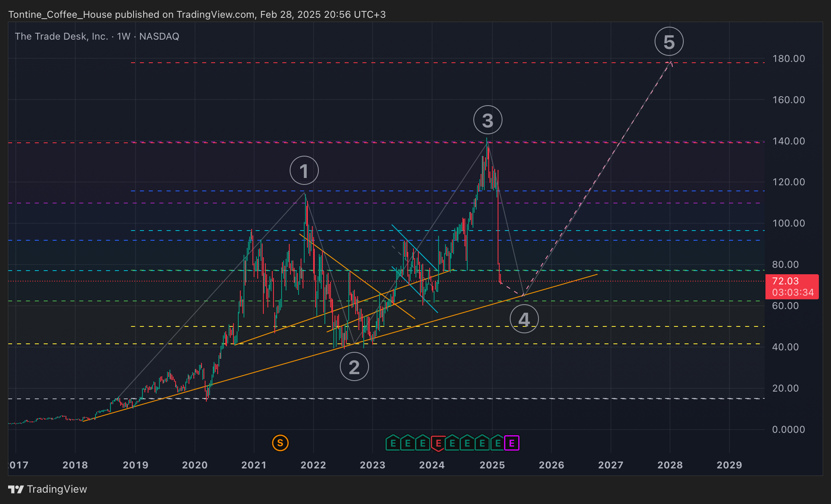Image resolution: width=831 pixels, height=504 pixels.
Task: Select the circled wave 4 label
Action: [524, 319]
